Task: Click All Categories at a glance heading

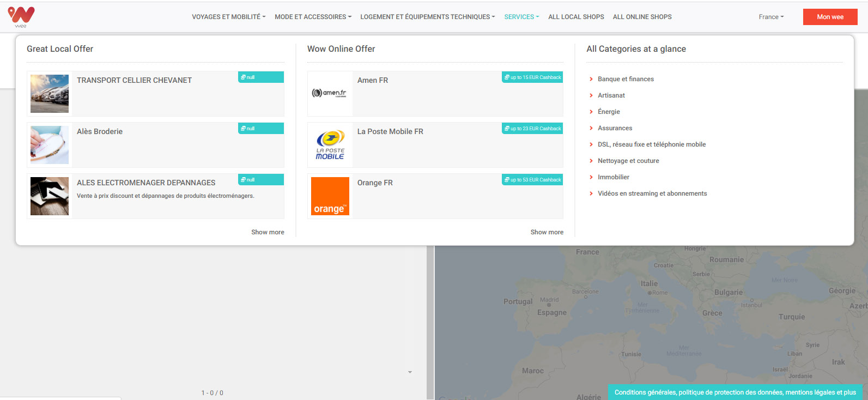Action: point(636,49)
